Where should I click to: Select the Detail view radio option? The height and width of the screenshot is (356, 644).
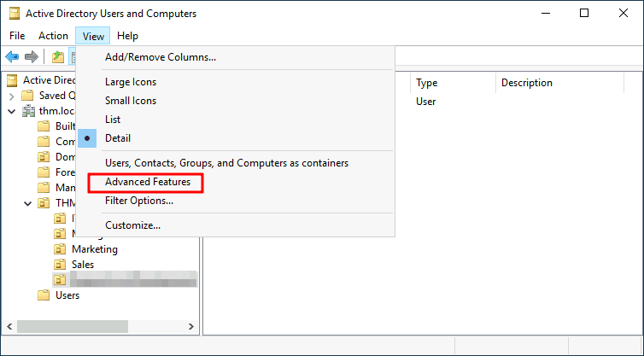[117, 138]
